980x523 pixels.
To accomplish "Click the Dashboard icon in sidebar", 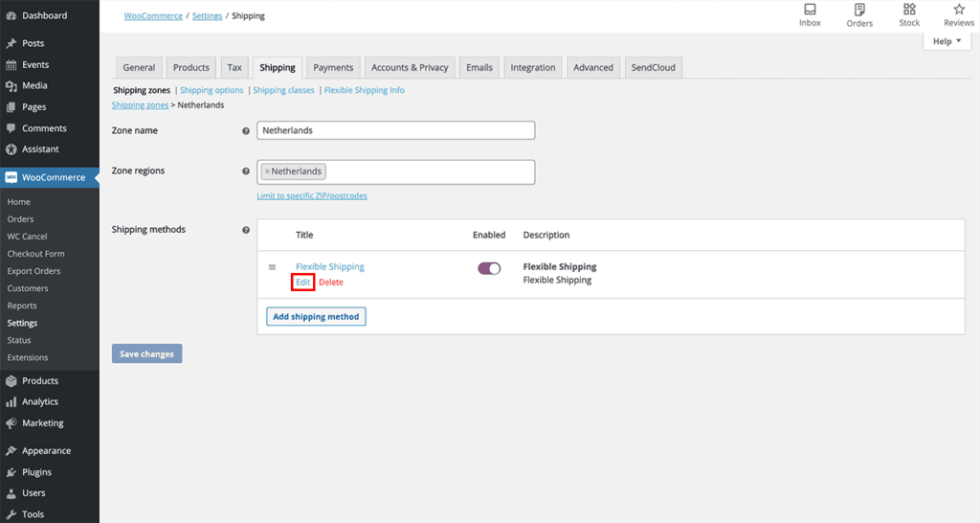I will pos(11,15).
